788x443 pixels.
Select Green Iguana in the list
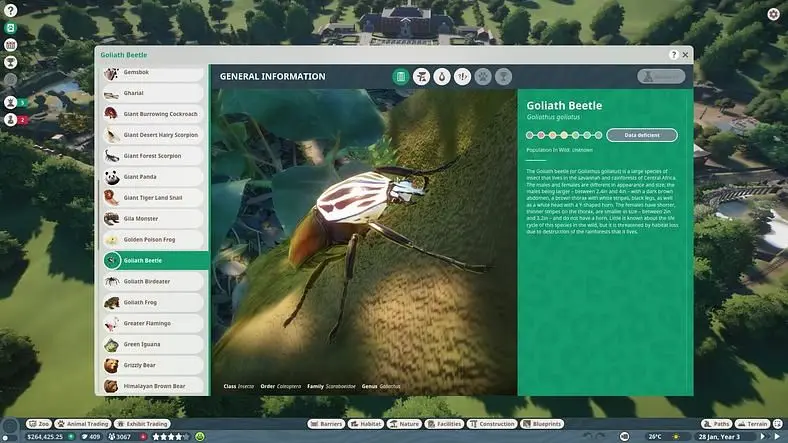tap(153, 345)
